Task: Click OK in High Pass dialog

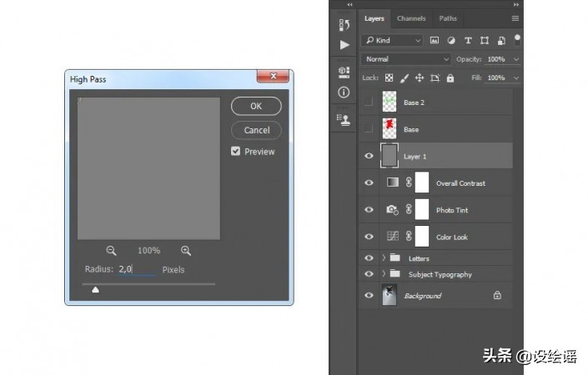Action: coord(256,106)
